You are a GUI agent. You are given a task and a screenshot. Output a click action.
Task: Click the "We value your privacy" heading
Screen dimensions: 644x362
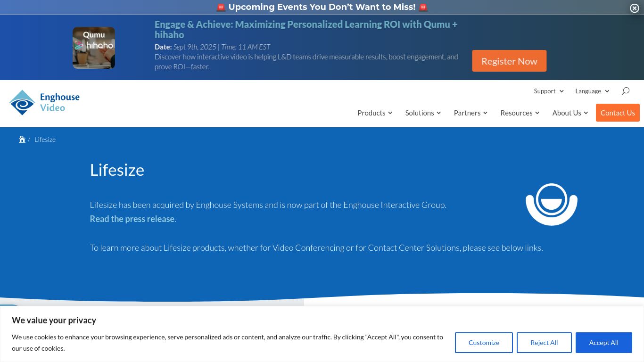pos(54,320)
